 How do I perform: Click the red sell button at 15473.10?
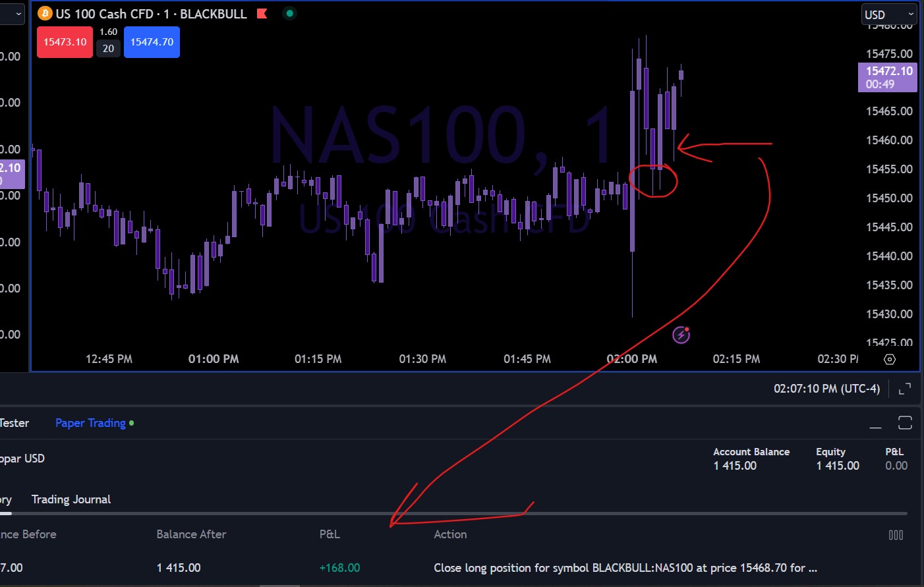(x=65, y=42)
